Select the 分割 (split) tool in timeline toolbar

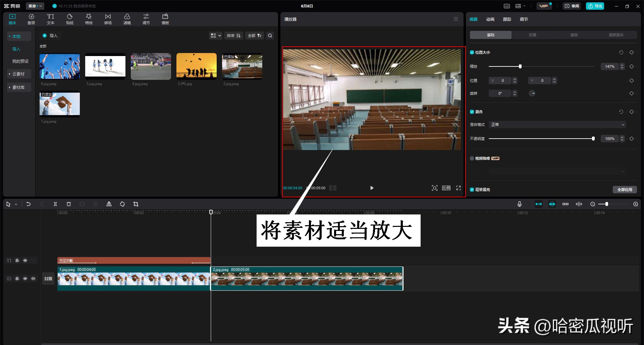pos(55,204)
